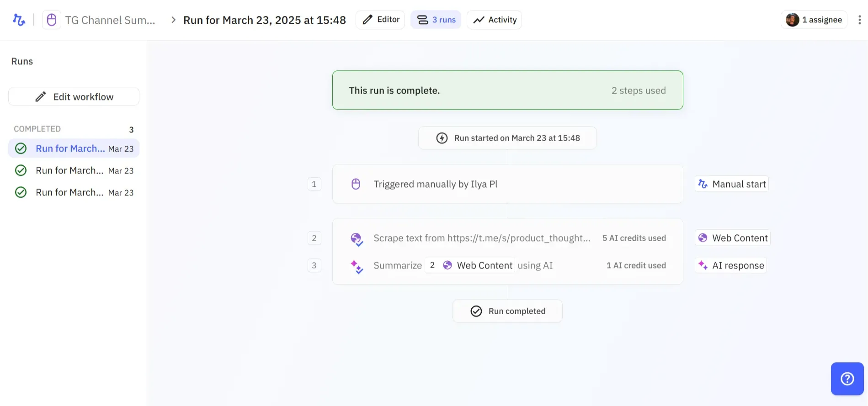Expand the breadcrumb chevron arrow
The height and width of the screenshot is (406, 868).
[x=173, y=20]
